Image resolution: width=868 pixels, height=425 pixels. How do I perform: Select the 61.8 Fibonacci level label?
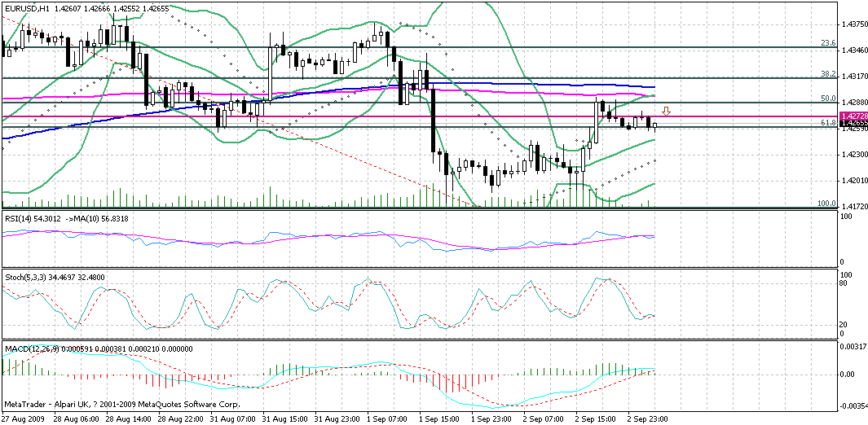(x=827, y=123)
